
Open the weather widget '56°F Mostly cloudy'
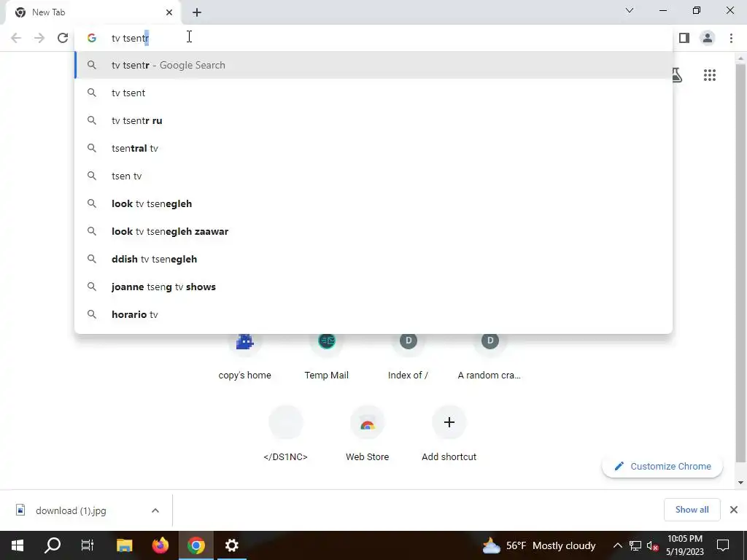(539, 545)
